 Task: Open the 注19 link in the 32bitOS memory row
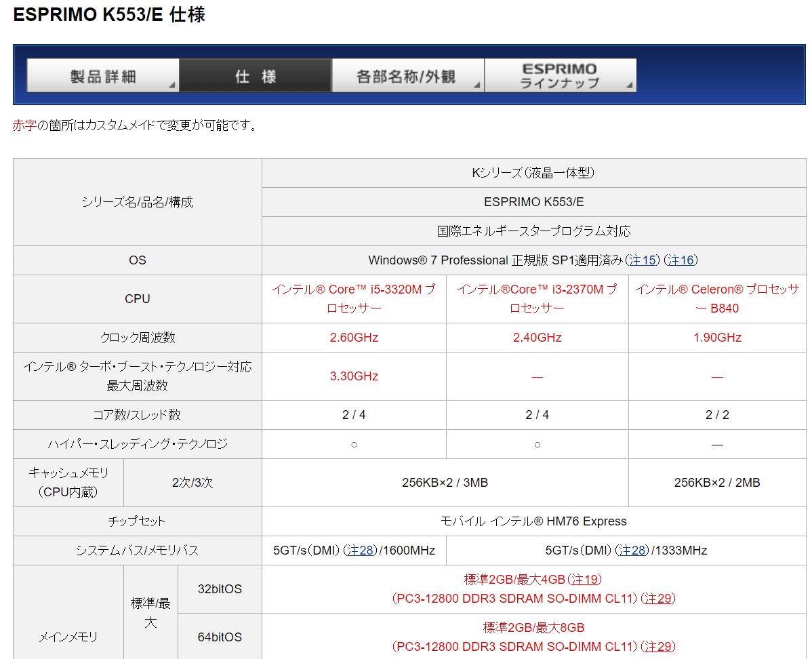click(x=585, y=579)
